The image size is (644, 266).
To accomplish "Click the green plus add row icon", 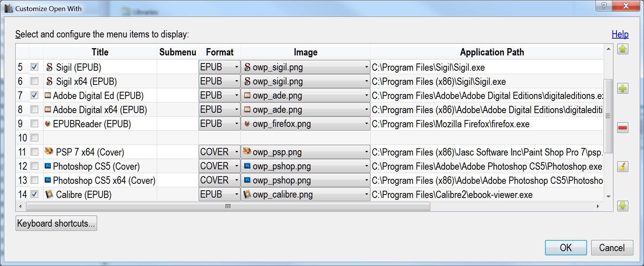I will pos(623,89).
